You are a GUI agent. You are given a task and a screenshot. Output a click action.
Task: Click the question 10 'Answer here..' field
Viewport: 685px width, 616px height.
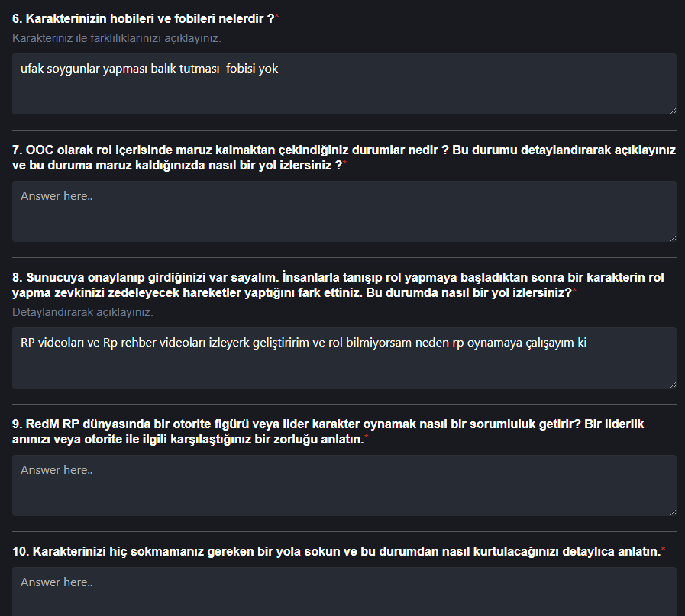344,592
